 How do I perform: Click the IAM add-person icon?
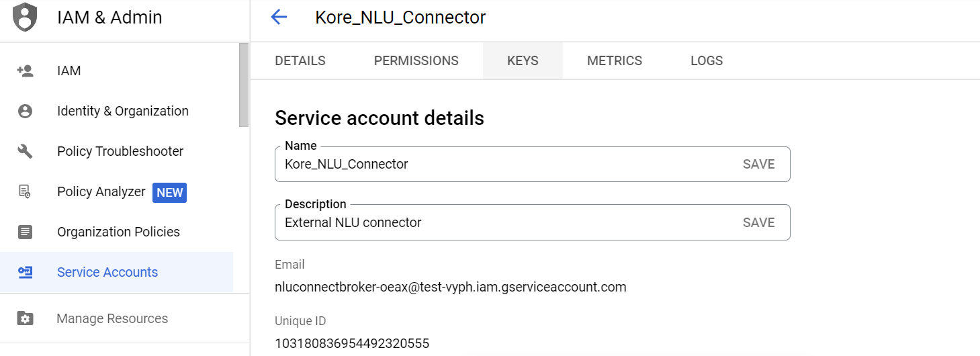(25, 71)
